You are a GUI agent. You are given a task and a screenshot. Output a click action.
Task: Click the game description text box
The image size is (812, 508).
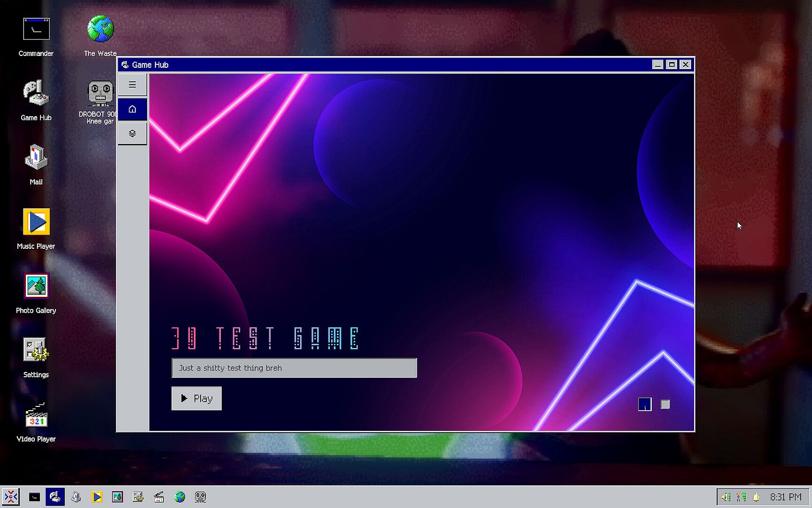tap(294, 368)
